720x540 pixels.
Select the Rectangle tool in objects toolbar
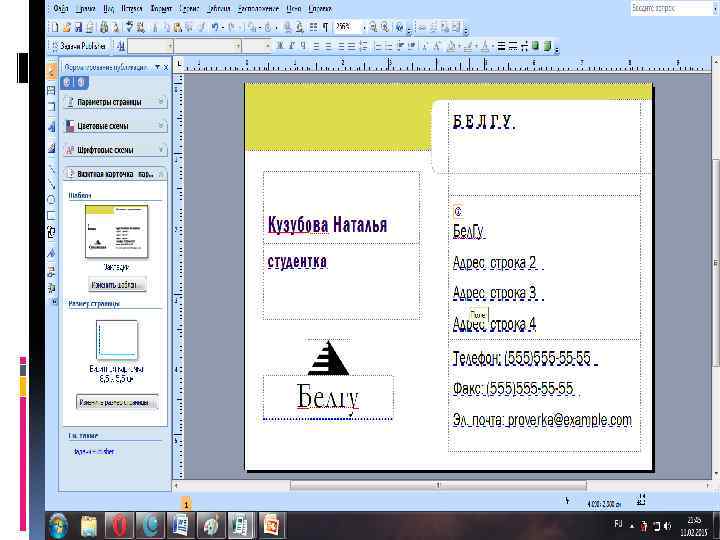[x=51, y=215]
